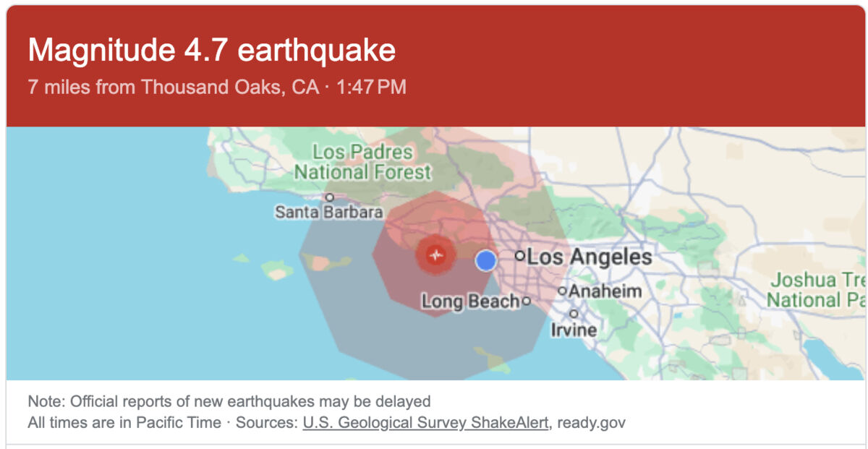This screenshot has height=449, width=868.
Task: Select the Santa Barbara city marker
Action: pos(330,197)
